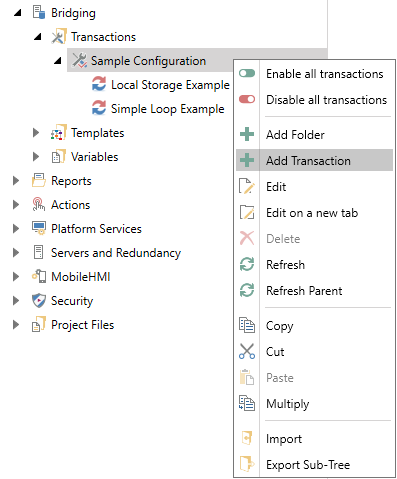Select Add Folder from context menu

coord(314,134)
